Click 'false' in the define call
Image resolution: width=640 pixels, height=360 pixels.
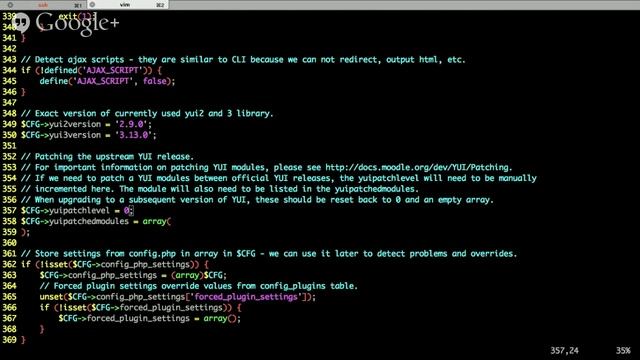155,81
